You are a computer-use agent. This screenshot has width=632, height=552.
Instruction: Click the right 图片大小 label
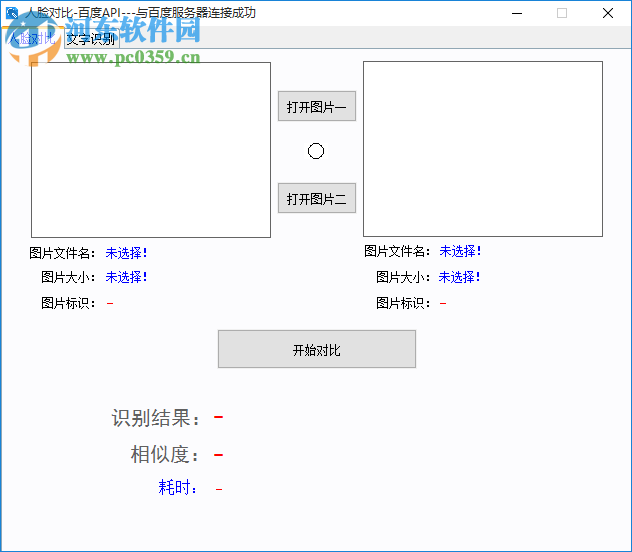[x=403, y=277]
